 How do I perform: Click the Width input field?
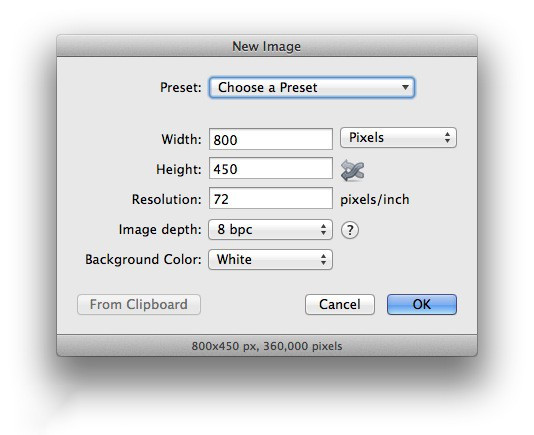point(271,139)
